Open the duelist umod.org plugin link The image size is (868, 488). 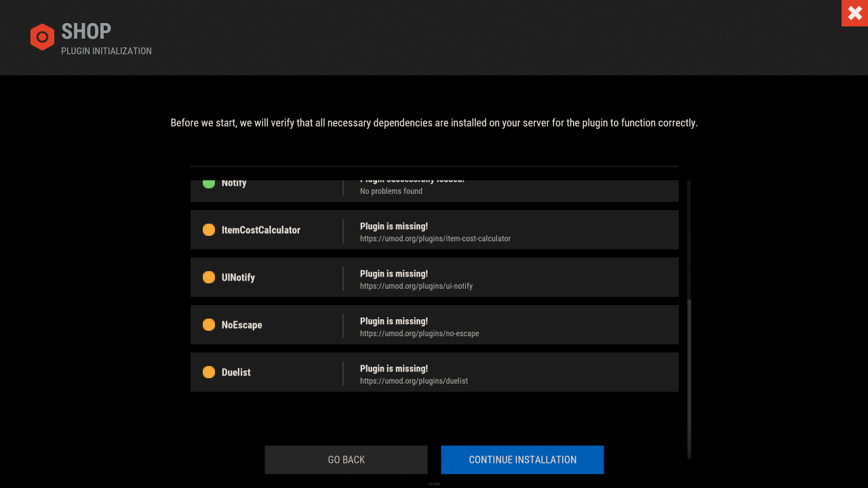414,381
